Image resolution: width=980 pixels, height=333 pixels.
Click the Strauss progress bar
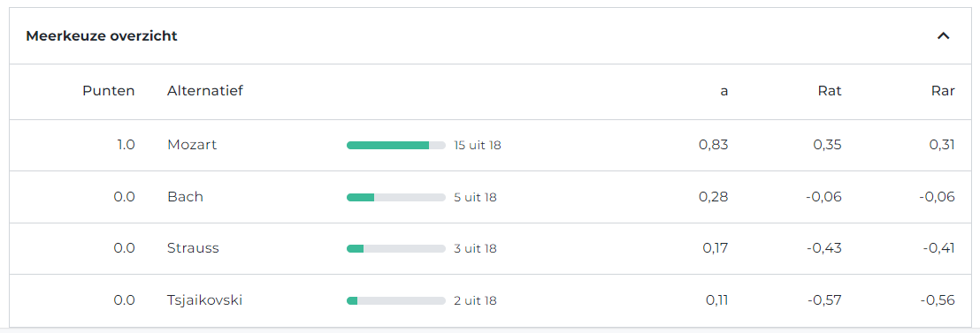(396, 249)
